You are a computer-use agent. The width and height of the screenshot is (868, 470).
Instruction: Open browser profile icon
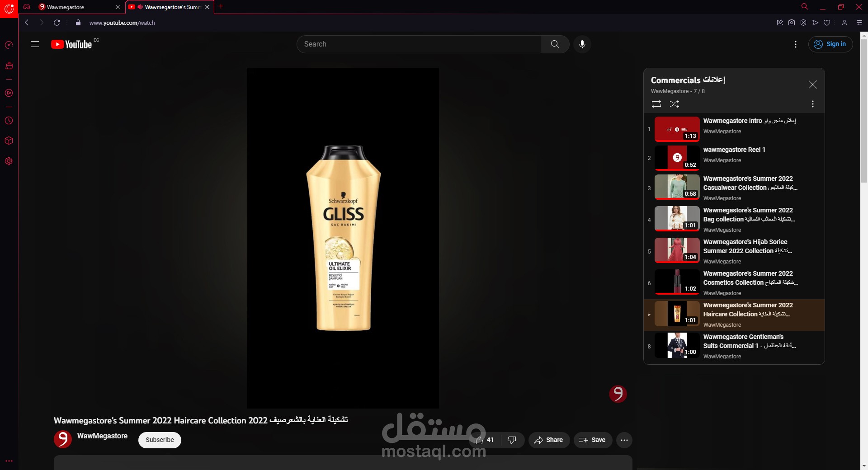[x=844, y=23]
